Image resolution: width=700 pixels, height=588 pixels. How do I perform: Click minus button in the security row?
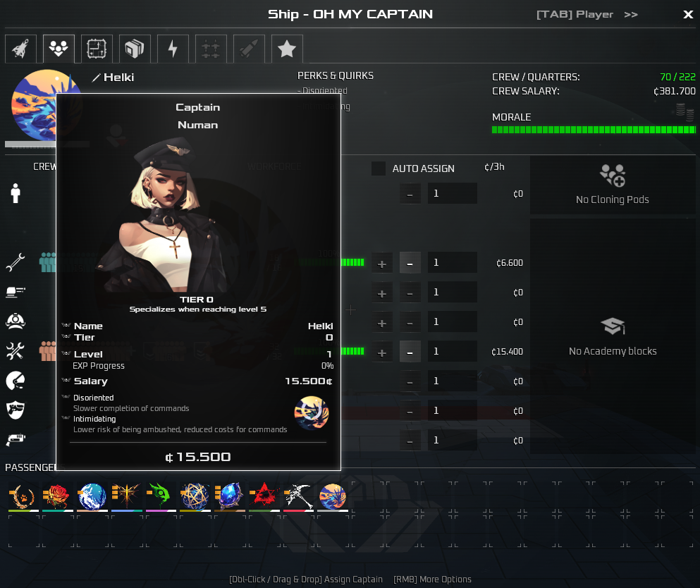coord(410,411)
